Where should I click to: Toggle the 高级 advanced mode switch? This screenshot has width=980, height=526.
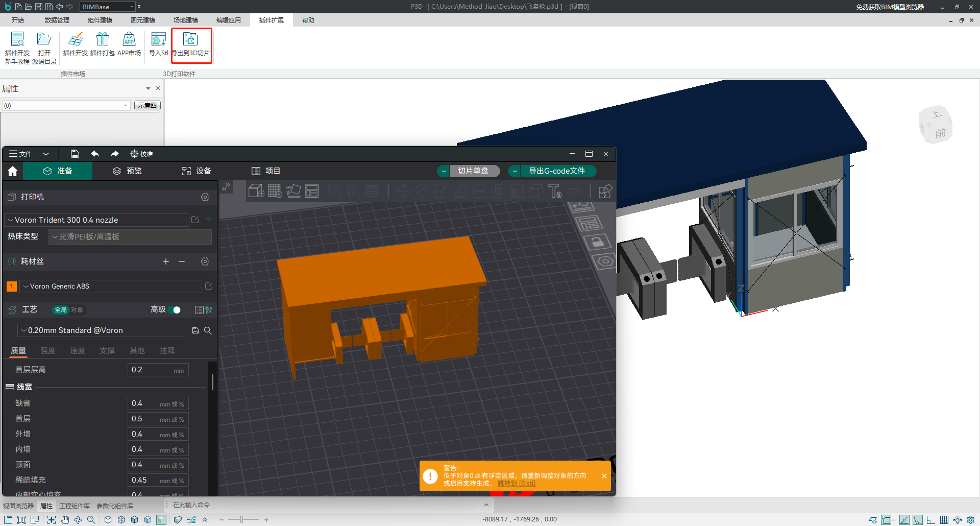coord(175,310)
